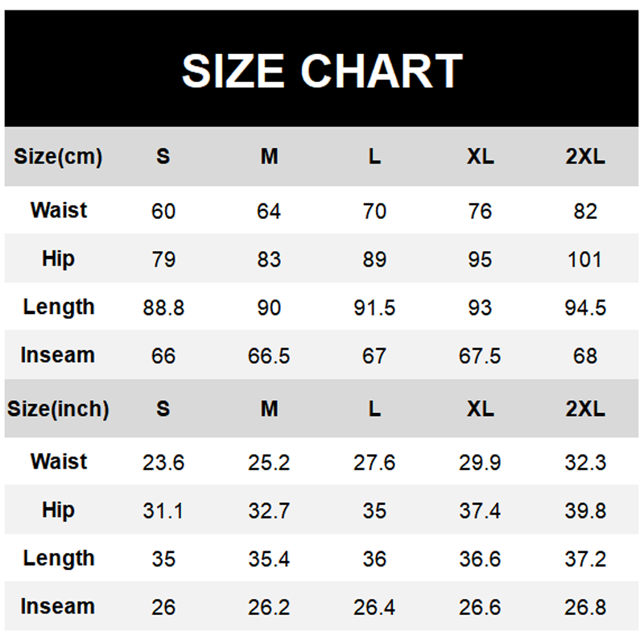Image resolution: width=644 pixels, height=644 pixels.
Task: Click the 101 hip measurement cell
Action: click(585, 259)
